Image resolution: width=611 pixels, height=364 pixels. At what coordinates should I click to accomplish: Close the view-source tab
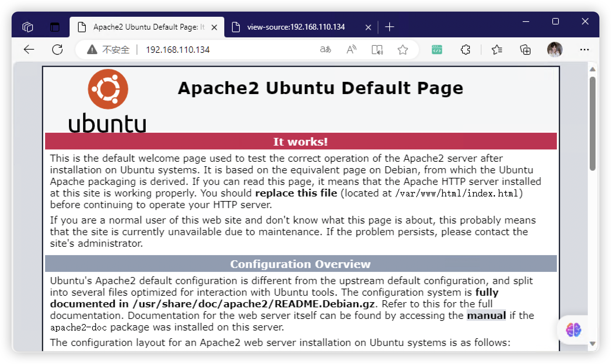368,27
